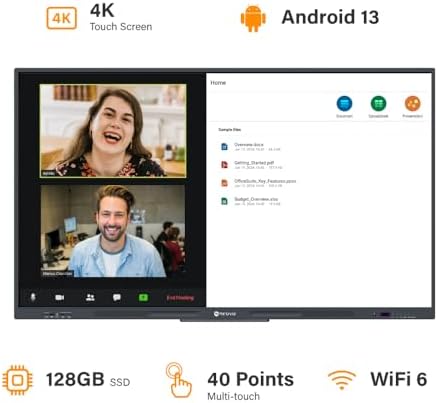
Task: Click the Multi-touch caption
Action: tap(233, 396)
